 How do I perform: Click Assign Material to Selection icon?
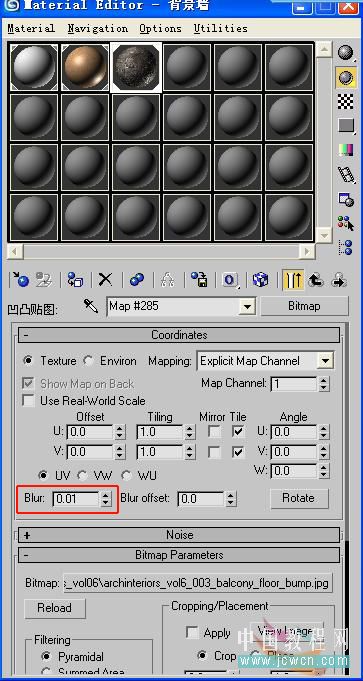tap(76, 280)
